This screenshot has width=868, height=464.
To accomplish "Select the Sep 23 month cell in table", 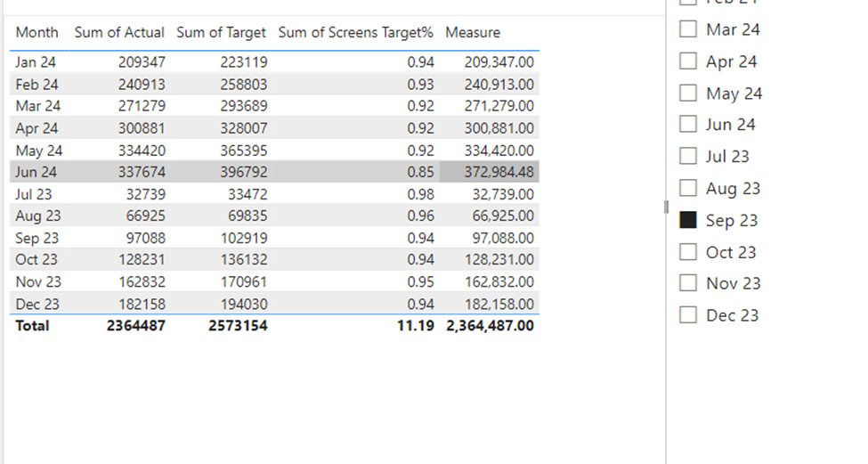I will click(x=37, y=238).
